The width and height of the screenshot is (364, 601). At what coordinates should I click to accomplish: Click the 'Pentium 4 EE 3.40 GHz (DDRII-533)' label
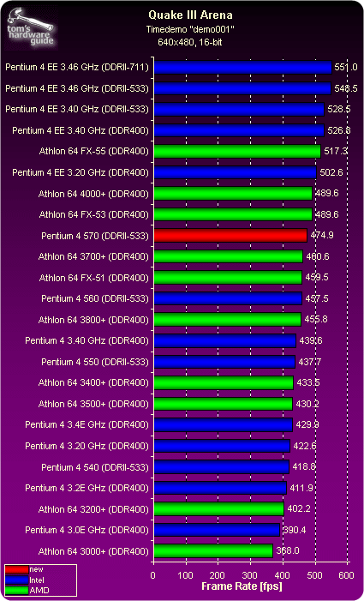click(x=77, y=109)
